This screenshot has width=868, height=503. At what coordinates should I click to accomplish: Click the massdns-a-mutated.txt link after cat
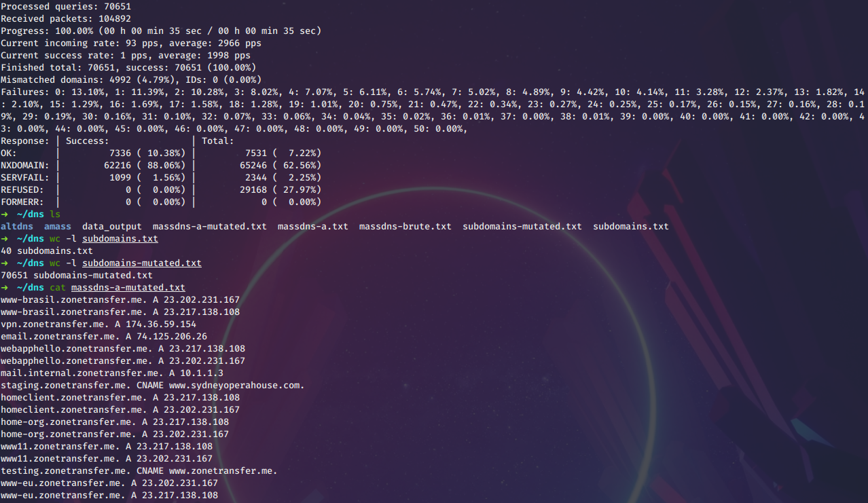click(x=128, y=287)
